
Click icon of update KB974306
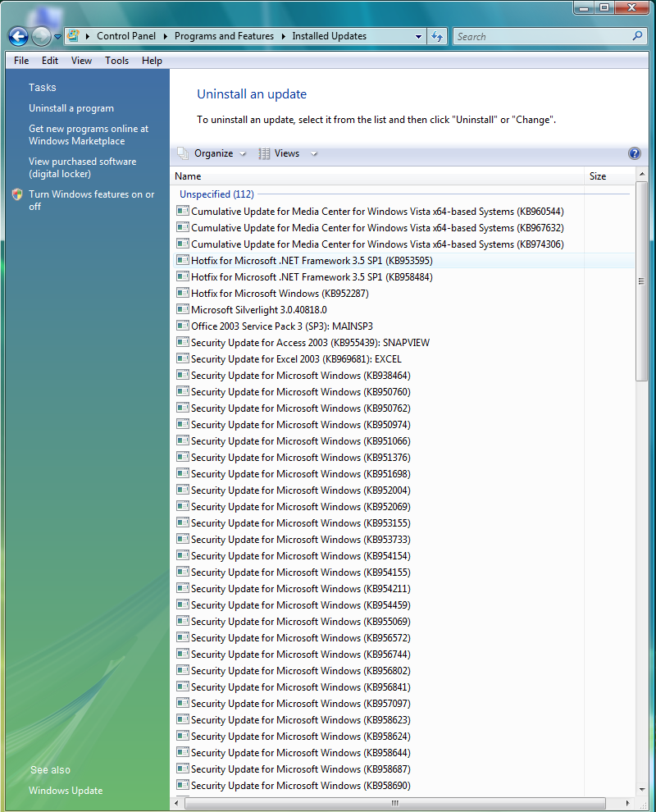tap(182, 244)
